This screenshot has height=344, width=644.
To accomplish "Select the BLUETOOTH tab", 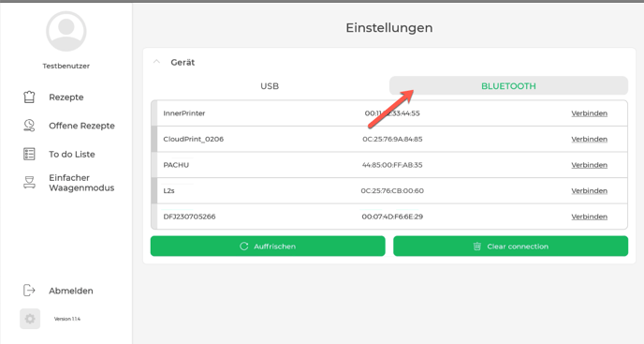I will point(508,86).
